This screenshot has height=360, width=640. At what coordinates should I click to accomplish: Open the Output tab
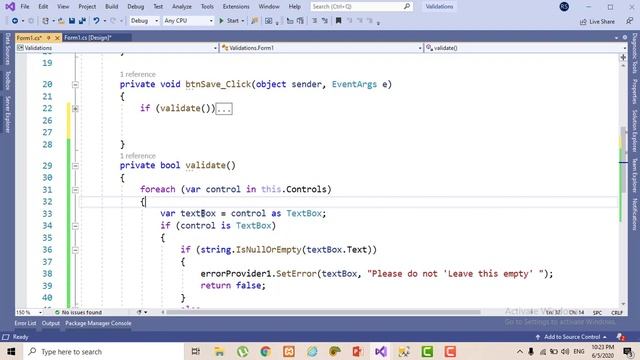[51, 323]
